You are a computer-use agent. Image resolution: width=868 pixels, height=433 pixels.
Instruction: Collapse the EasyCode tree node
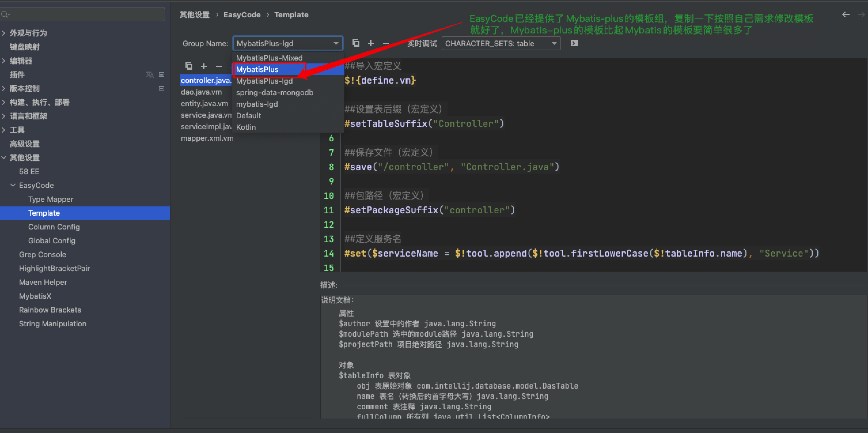13,185
